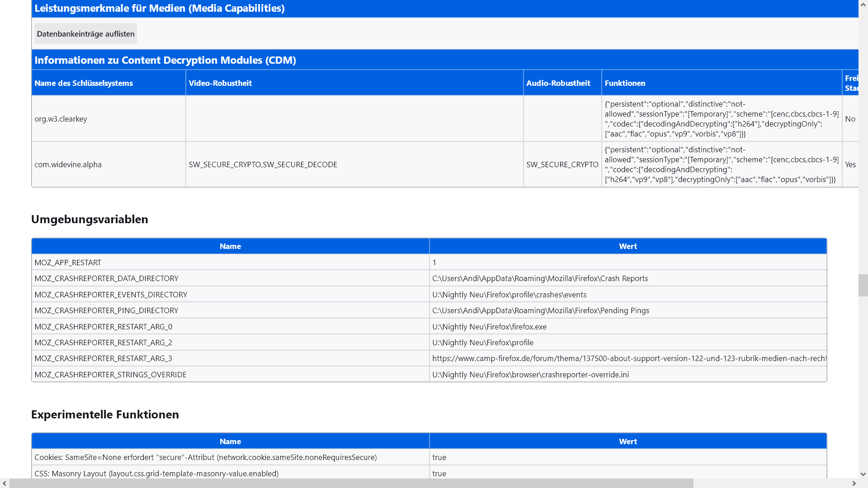Click the CSS Masonry Layout row name

(x=156, y=473)
